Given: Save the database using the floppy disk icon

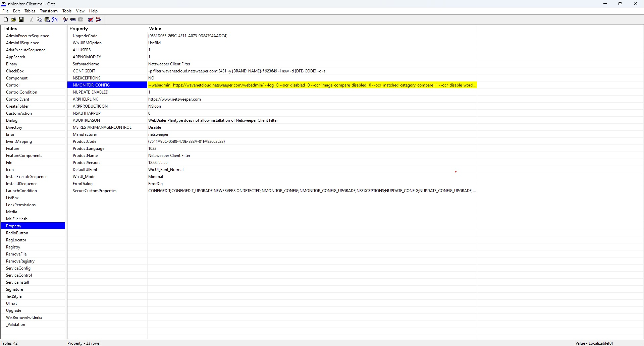Looking at the screenshot, I should [x=21, y=20].
